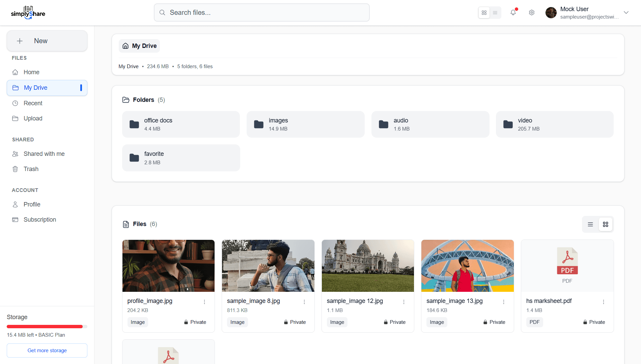Switch to list view in header toggle
This screenshot has height=364, width=641.
pyautogui.click(x=495, y=13)
